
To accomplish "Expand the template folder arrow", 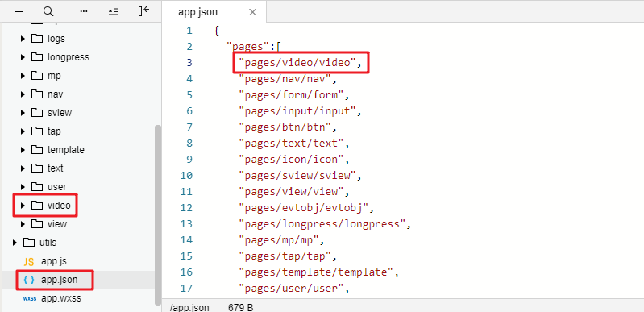I will [23, 150].
